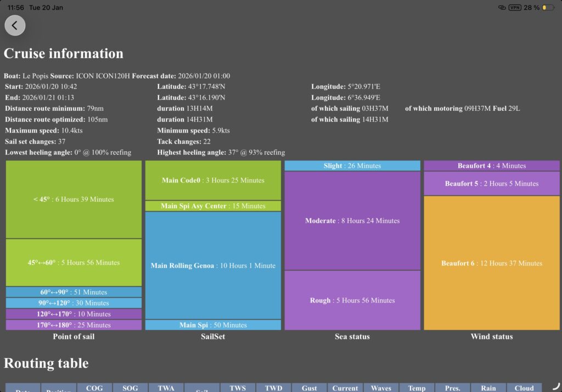The width and height of the screenshot is (562, 392).
Task: Tap the 170°↔180° point of sail bar
Action: [74, 325]
